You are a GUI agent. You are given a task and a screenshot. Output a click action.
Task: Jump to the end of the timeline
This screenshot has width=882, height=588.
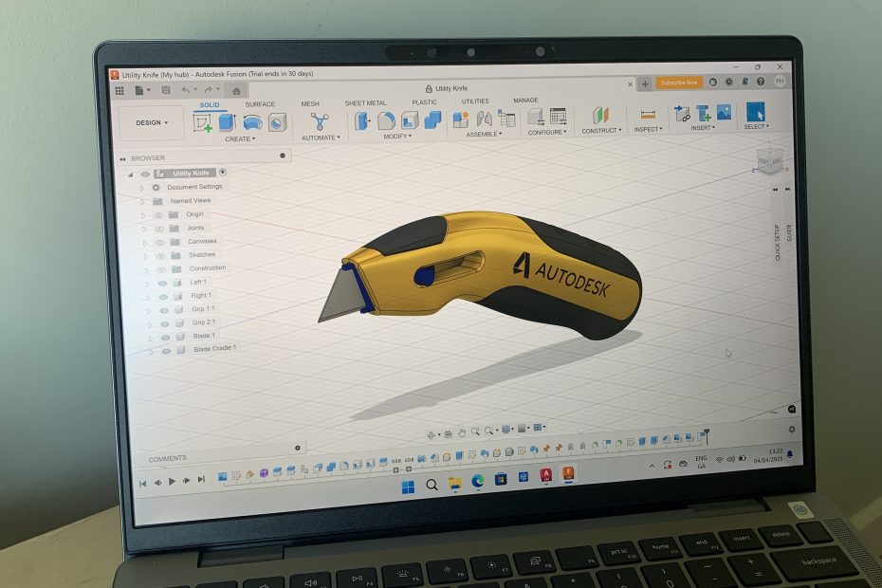pyautogui.click(x=201, y=479)
